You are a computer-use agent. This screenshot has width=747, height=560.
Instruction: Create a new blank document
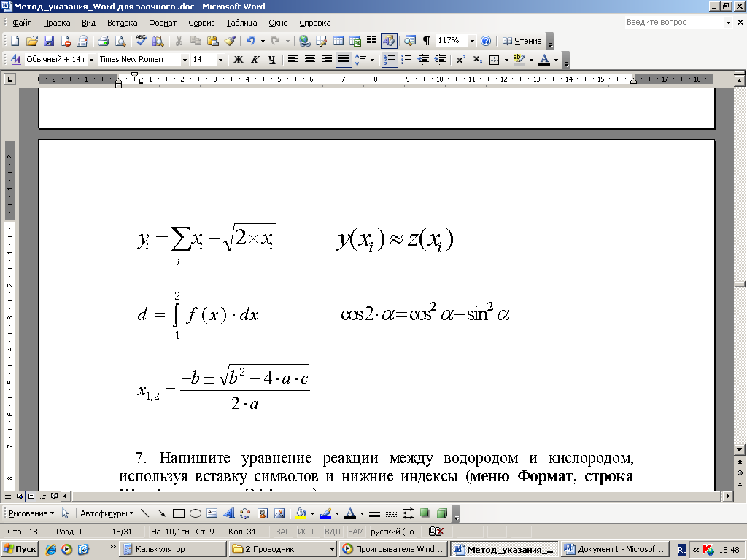click(15, 41)
